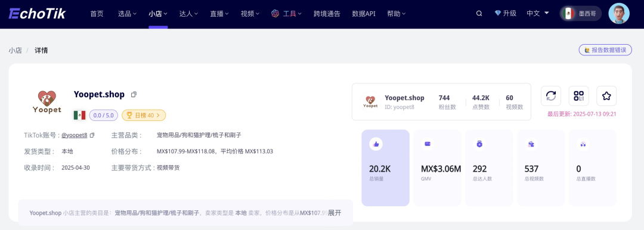Viewport: 644px width, 230px height.
Task: Open 跨境通告 in the navigation
Action: (x=327, y=14)
